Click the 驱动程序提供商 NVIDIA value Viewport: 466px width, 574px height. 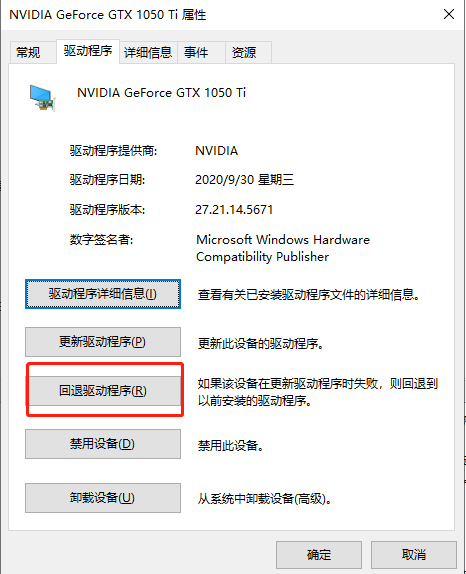click(x=217, y=150)
